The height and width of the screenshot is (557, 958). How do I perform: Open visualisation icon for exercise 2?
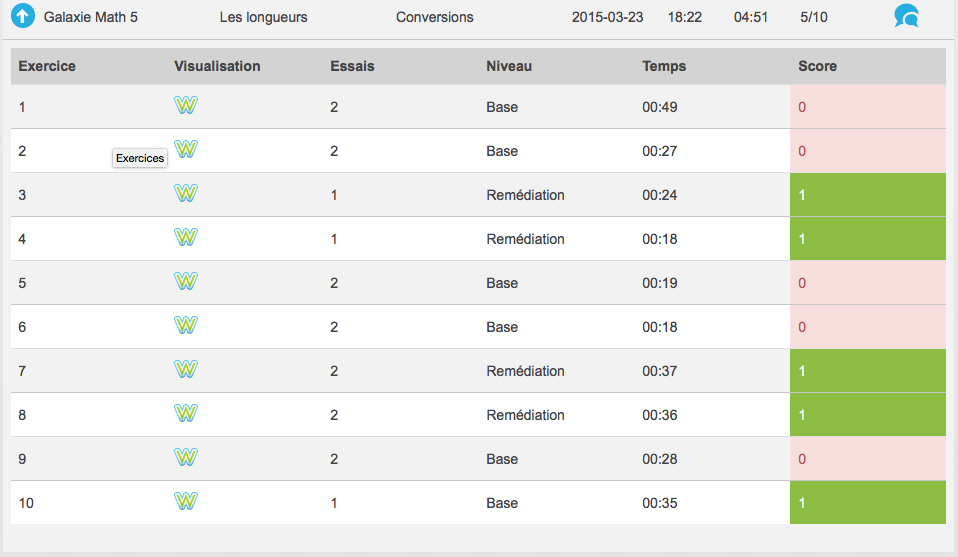[186, 149]
